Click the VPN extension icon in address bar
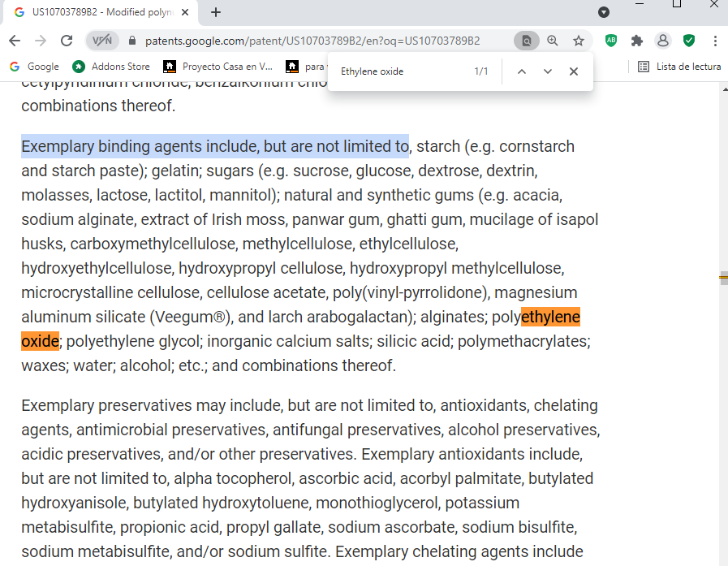728x566 pixels. click(101, 41)
